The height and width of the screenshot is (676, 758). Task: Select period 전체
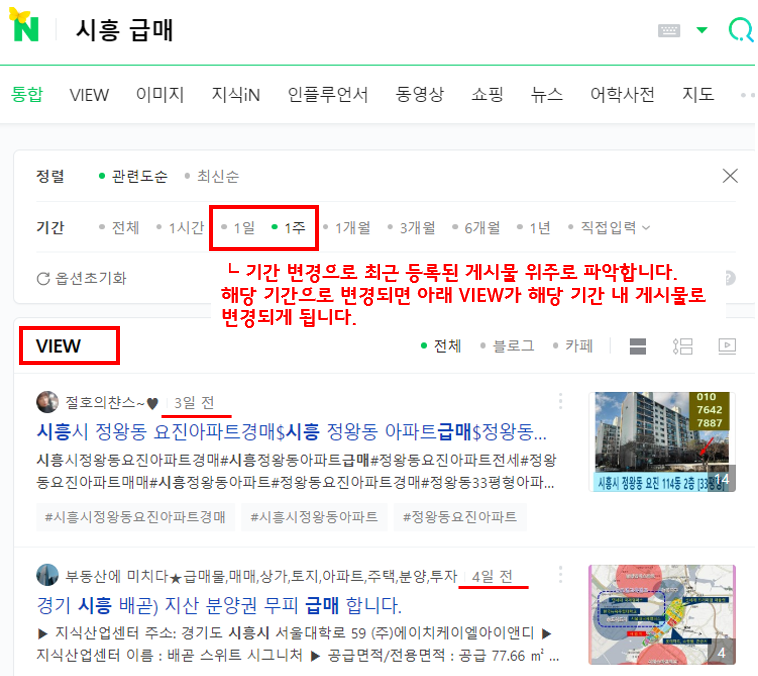[119, 227]
